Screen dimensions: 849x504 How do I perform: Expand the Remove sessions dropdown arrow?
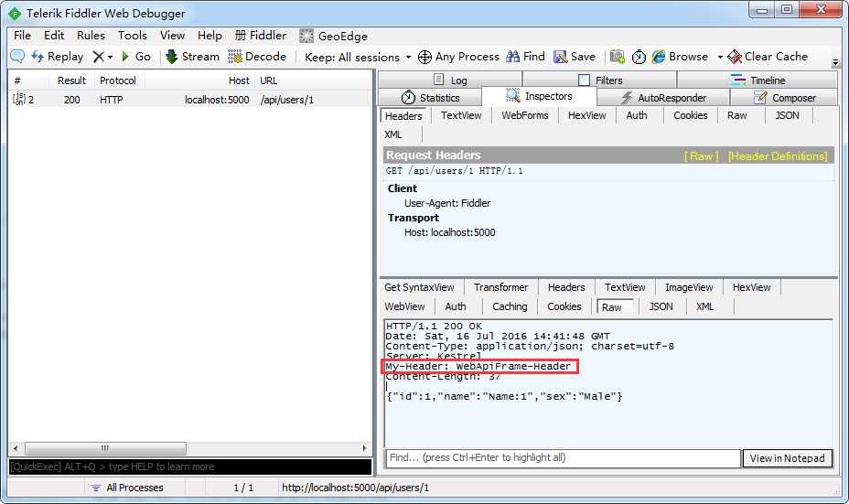pyautogui.click(x=110, y=57)
